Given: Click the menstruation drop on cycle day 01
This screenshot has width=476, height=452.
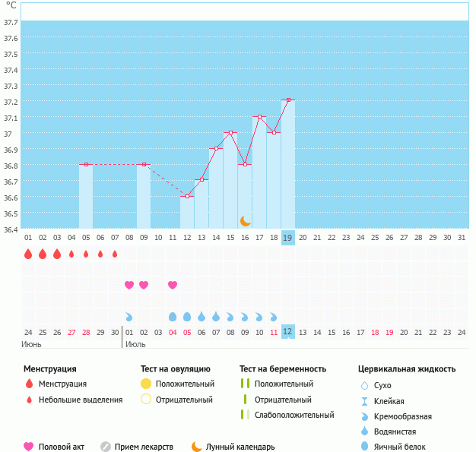Looking at the screenshot, I should click(x=28, y=254).
